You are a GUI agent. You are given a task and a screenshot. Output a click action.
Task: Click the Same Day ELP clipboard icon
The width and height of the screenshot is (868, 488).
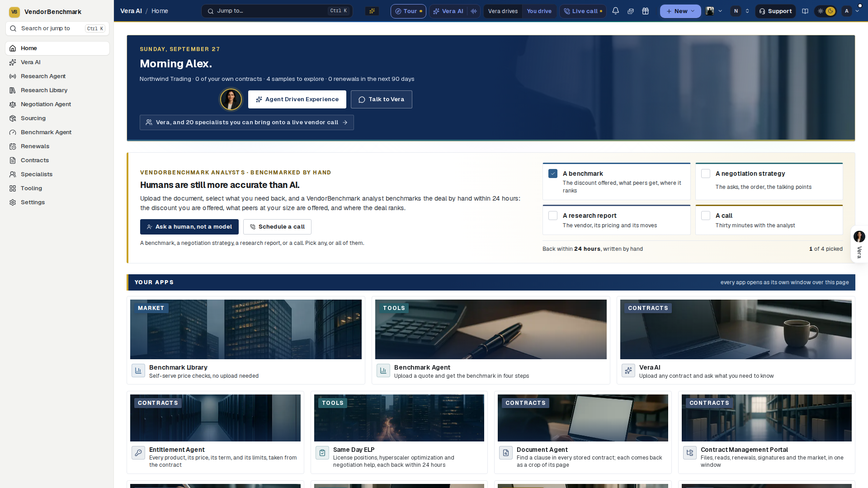pyautogui.click(x=322, y=452)
